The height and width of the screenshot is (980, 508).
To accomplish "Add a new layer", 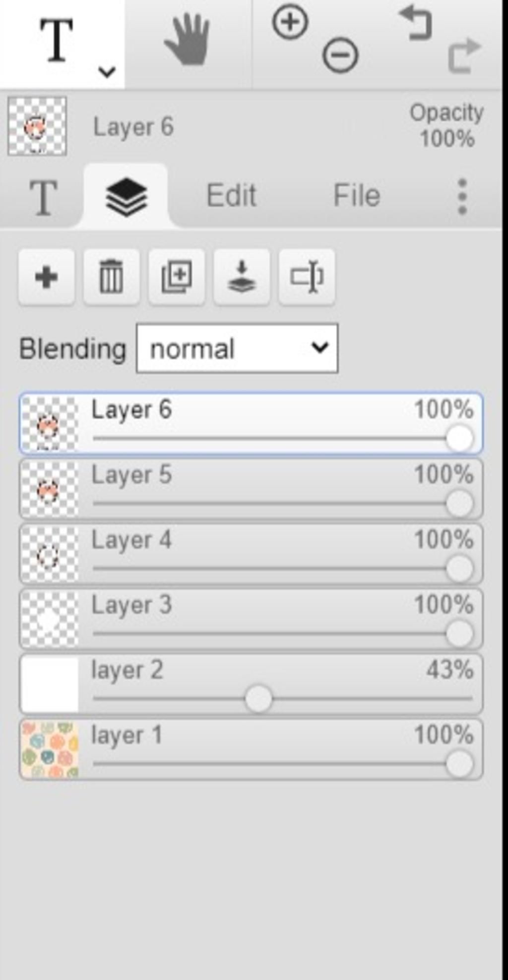I will click(47, 277).
